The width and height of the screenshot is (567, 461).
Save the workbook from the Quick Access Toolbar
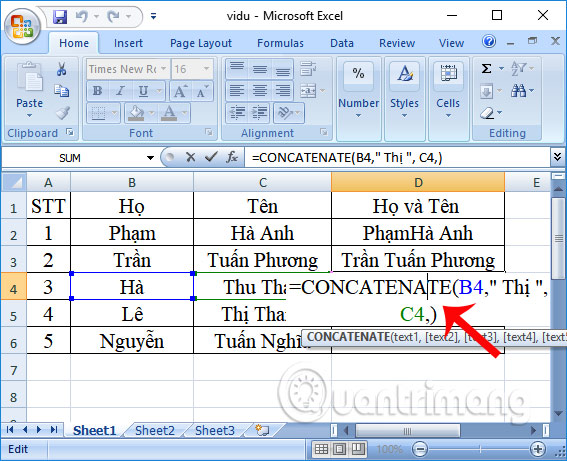[60, 17]
